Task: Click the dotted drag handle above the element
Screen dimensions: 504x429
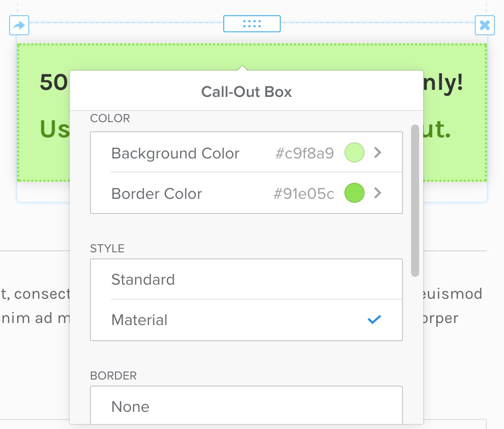Action: (252, 23)
